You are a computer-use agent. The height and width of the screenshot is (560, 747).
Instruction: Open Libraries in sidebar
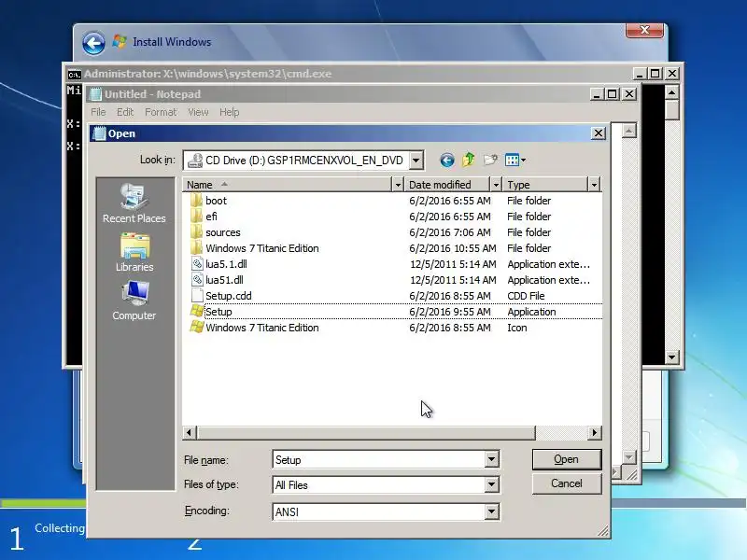point(134,252)
